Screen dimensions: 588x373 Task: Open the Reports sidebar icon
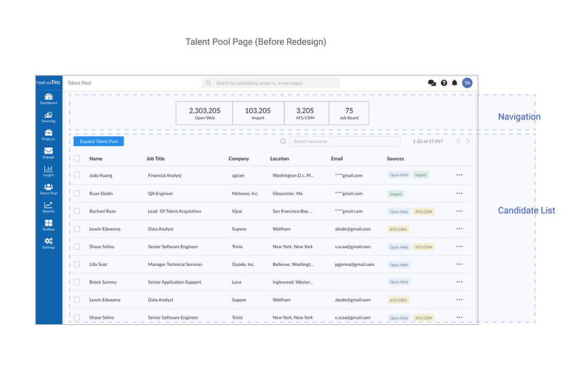(48, 207)
